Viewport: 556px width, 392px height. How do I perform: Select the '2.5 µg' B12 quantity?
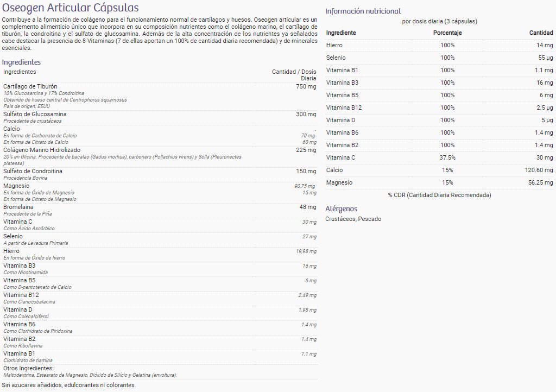pos(545,108)
